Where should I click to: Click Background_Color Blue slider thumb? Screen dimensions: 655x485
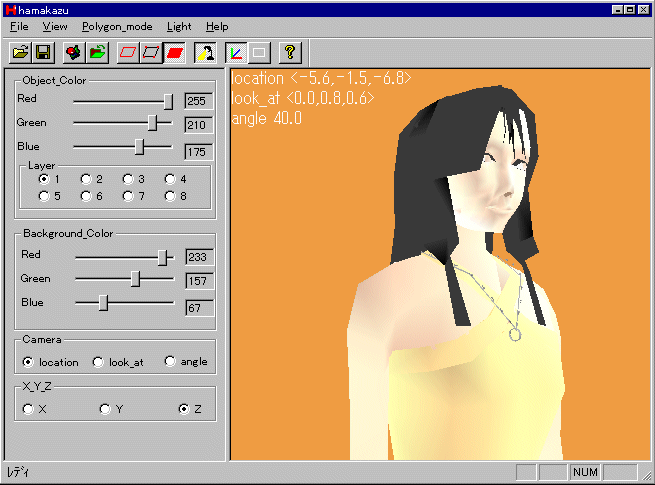pos(103,303)
